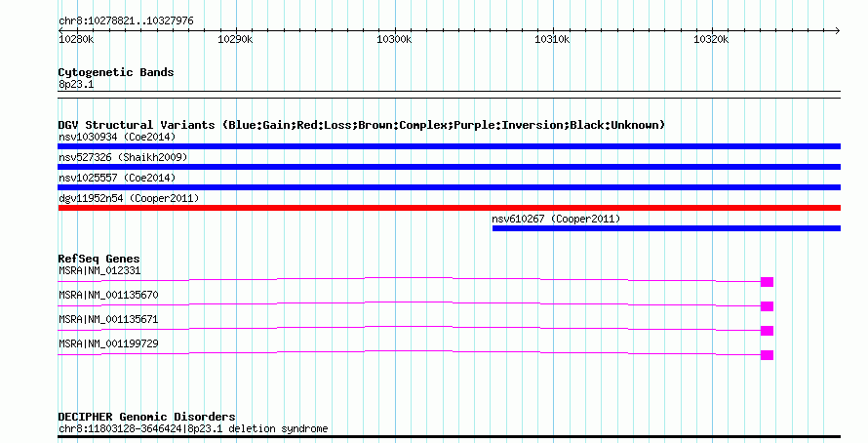Select the blue bar of nsv527326
This screenshot has width=868, height=443.
449,167
